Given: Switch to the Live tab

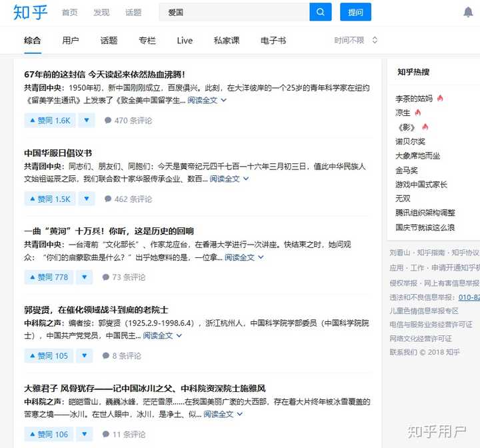Looking at the screenshot, I should 185,41.
